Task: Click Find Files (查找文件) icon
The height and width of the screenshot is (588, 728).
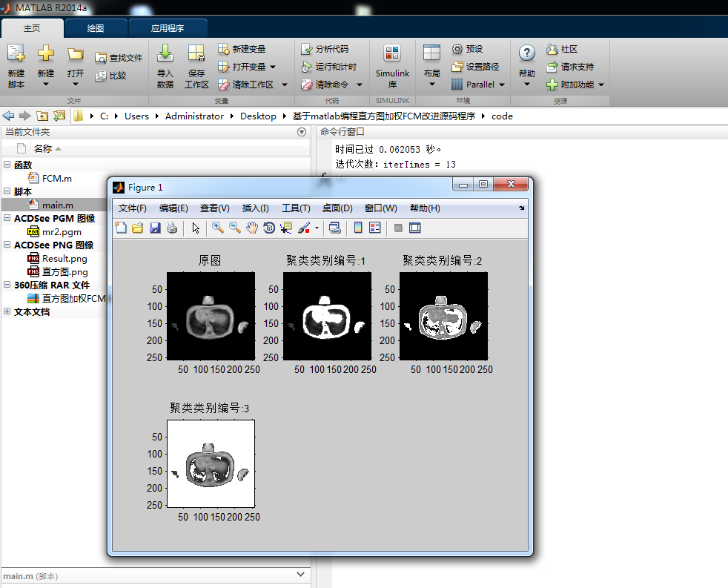Action: click(x=101, y=58)
